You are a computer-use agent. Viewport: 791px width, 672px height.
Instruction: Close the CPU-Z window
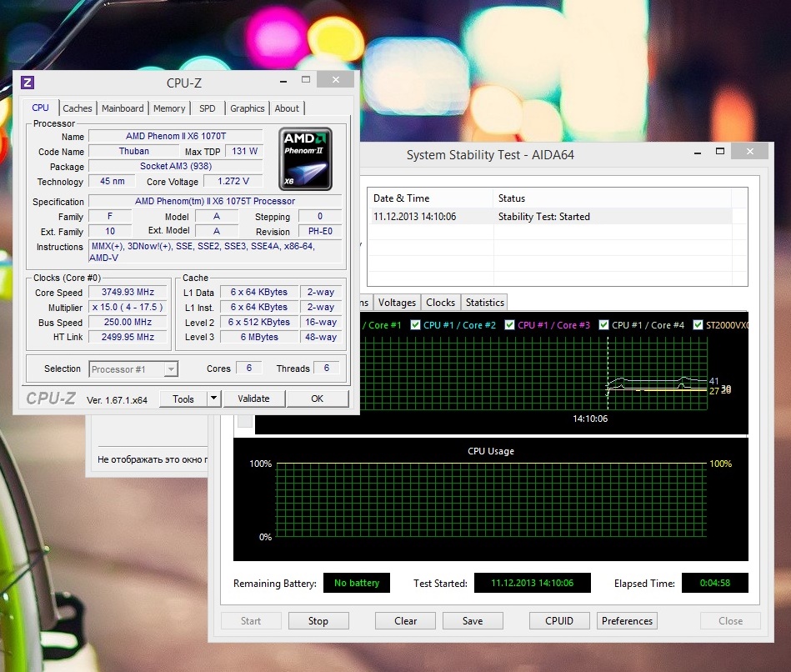(335, 80)
